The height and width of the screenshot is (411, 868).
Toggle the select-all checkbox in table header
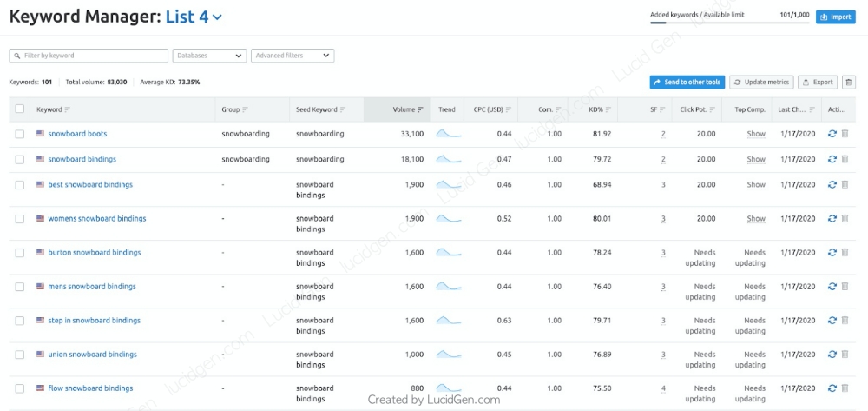(19, 109)
